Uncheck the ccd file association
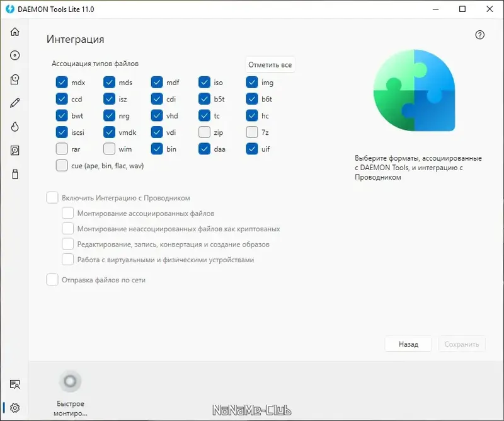 coord(62,99)
